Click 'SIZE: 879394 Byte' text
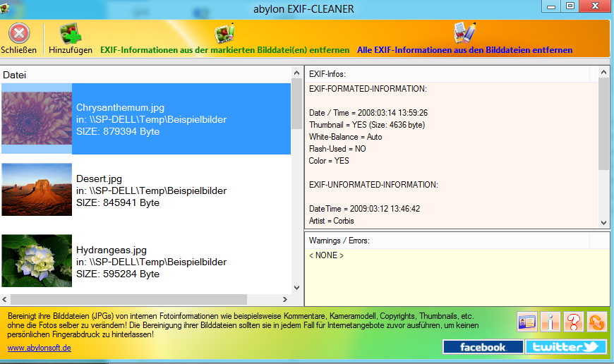The image size is (614, 364). pyautogui.click(x=118, y=131)
